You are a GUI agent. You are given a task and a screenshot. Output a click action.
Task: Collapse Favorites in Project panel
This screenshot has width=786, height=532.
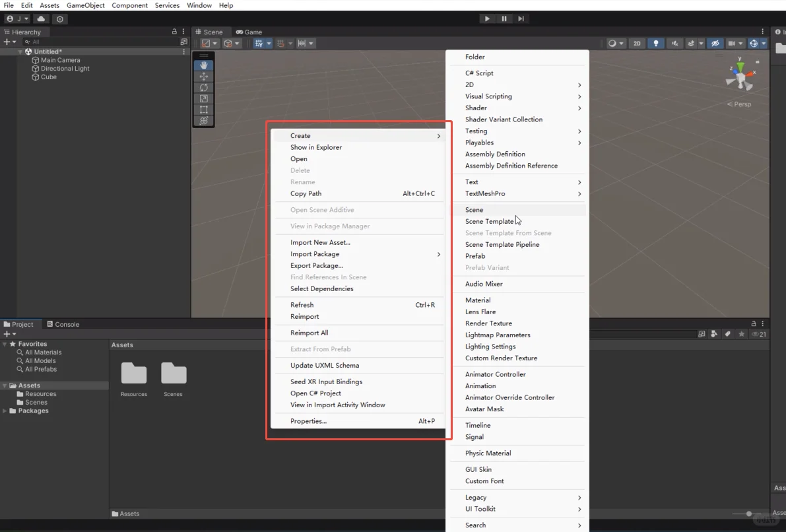pos(5,344)
